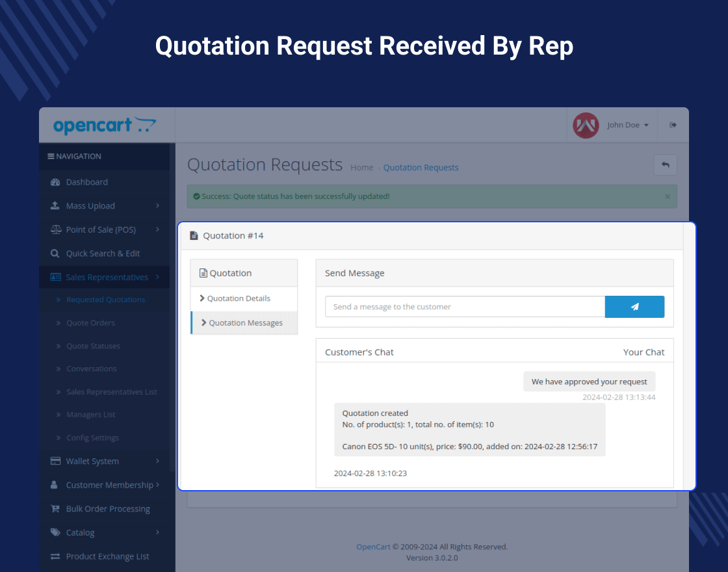Click the Point of Sale scales icon
Viewport: 728px width, 572px height.
click(56, 229)
